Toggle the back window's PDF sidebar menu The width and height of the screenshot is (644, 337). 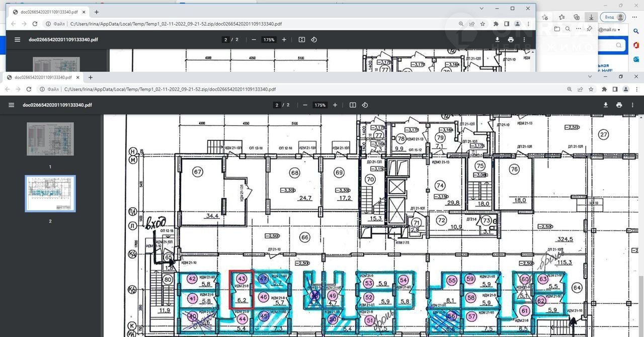tap(17, 40)
